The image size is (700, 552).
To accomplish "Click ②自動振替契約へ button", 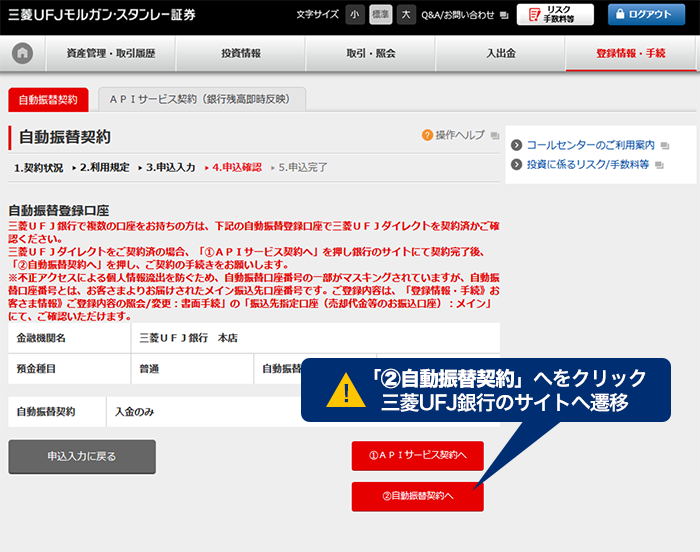I will (417, 496).
